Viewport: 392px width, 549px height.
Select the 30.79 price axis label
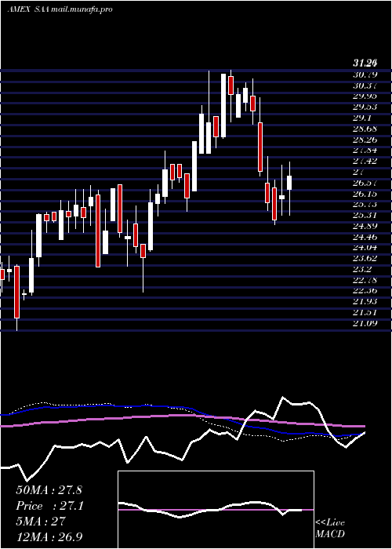coord(365,75)
